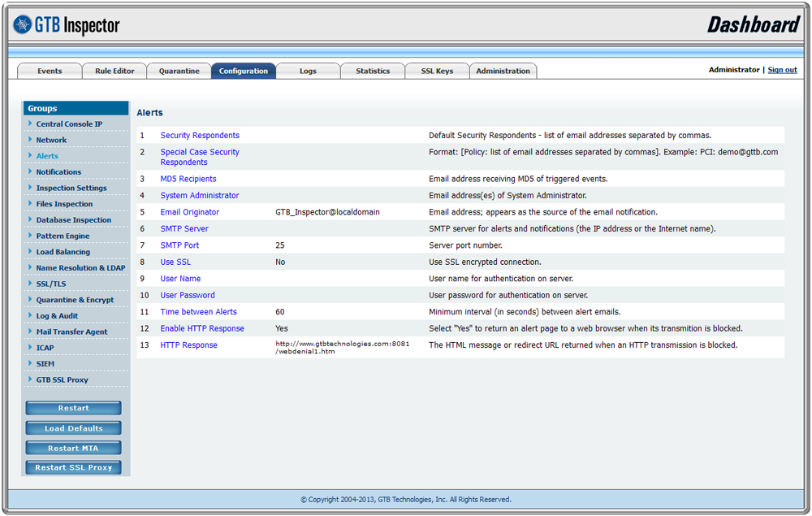Click the Restart button

(x=74, y=408)
